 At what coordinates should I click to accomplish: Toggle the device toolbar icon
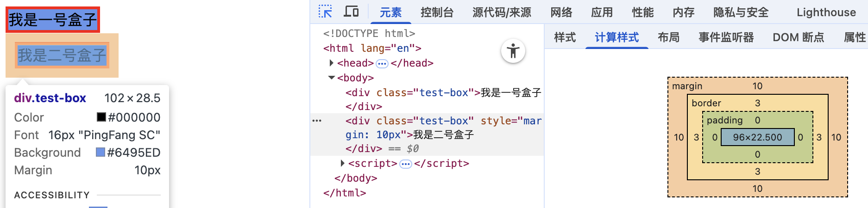tap(351, 12)
